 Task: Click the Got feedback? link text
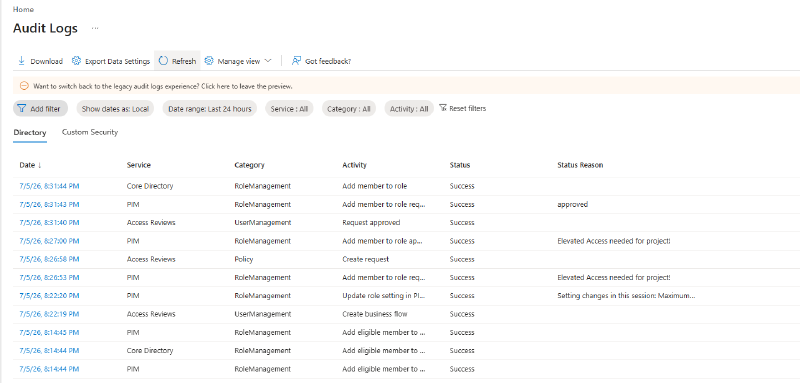328,61
